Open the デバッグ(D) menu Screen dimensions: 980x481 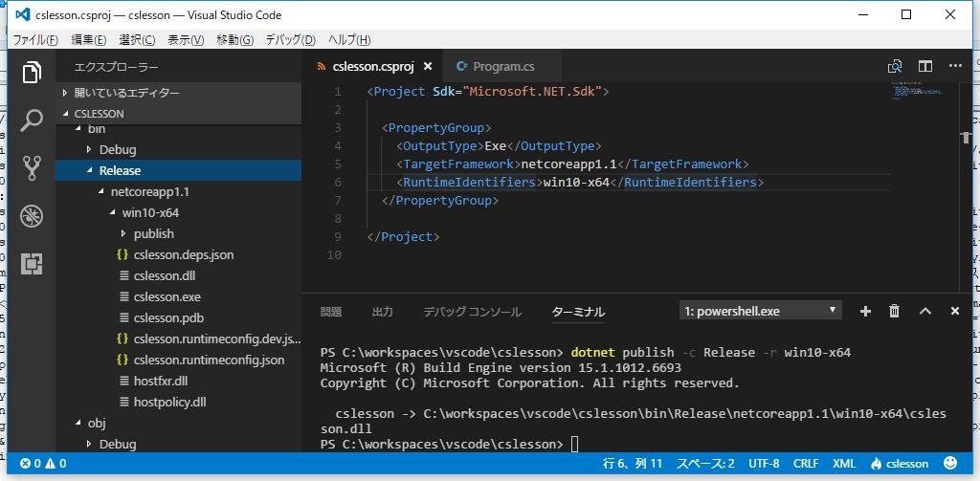pyautogui.click(x=290, y=39)
